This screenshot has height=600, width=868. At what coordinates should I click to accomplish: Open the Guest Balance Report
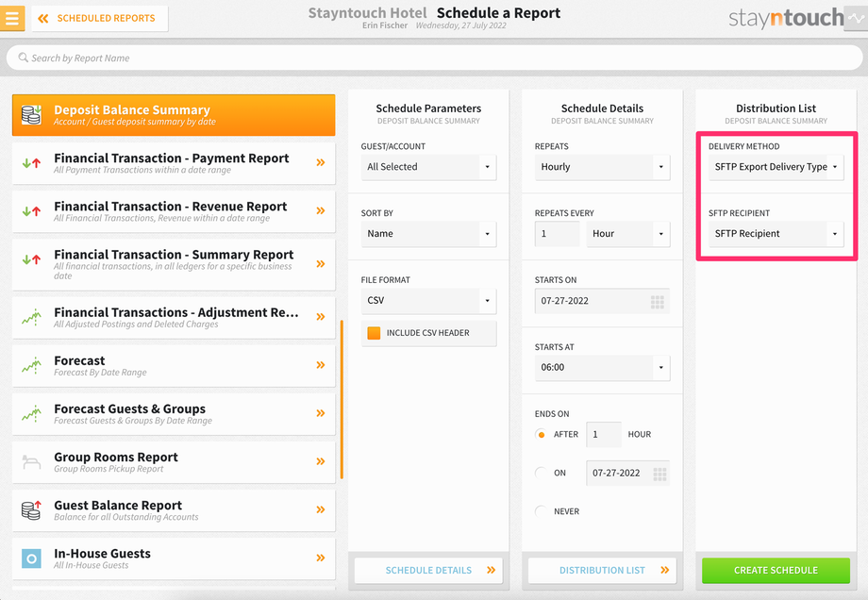(174, 510)
